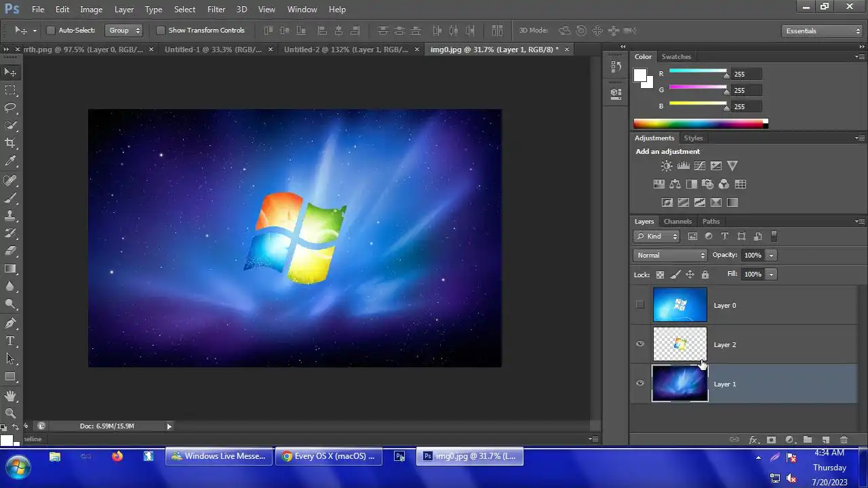This screenshot has height=488, width=868.
Task: Select the Gradient tool
Action: (10, 269)
